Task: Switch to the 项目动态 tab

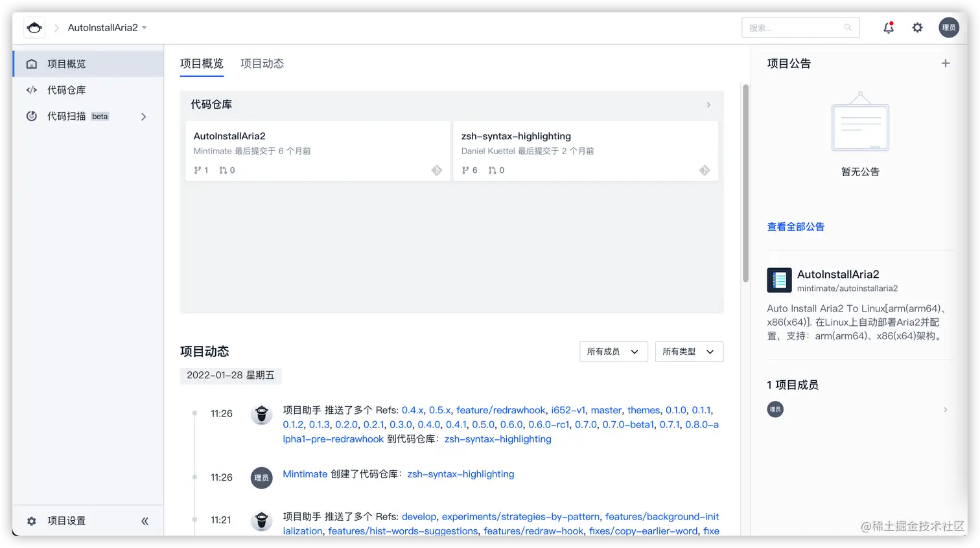Action: 262,63
